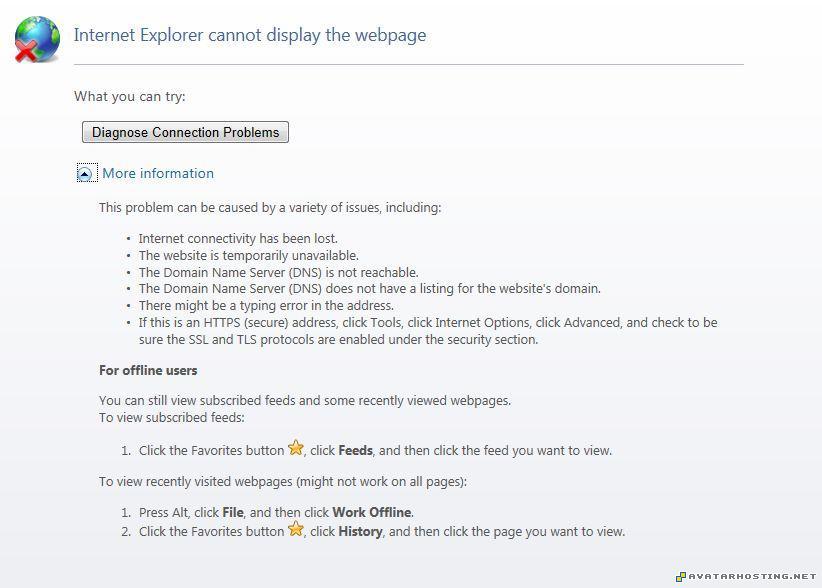This screenshot has height=588, width=822.
Task: Click the Favorites star icon beside Feeds step
Action: click(x=296, y=449)
